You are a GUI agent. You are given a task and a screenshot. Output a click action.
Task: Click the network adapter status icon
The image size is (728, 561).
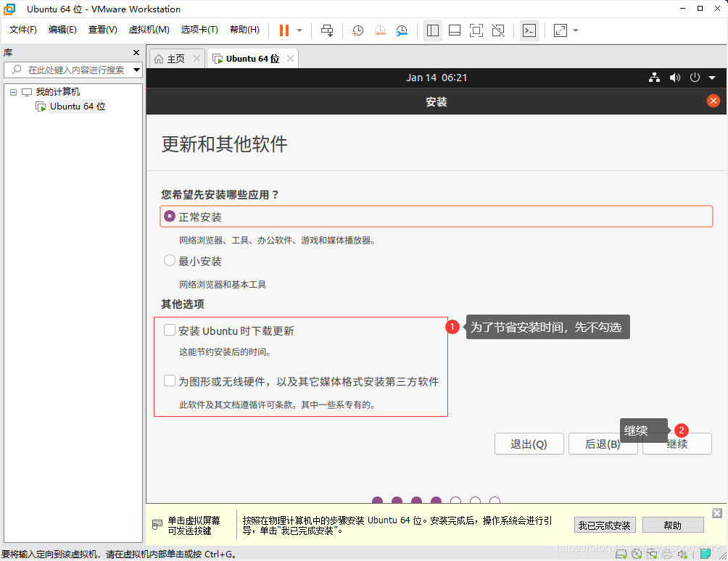(652, 554)
